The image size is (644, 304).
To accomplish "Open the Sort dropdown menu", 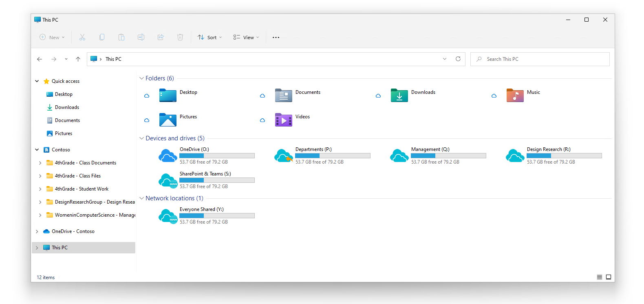I will [x=210, y=37].
